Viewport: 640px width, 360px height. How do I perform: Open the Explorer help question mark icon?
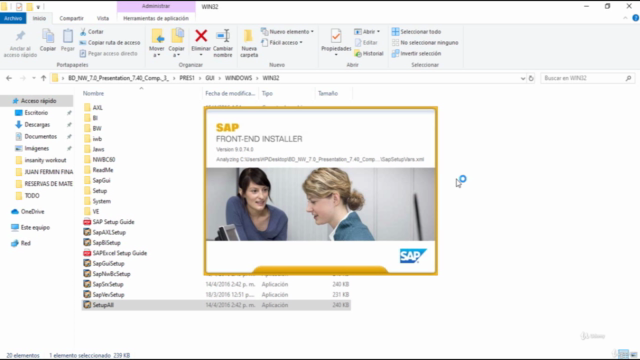click(x=636, y=18)
